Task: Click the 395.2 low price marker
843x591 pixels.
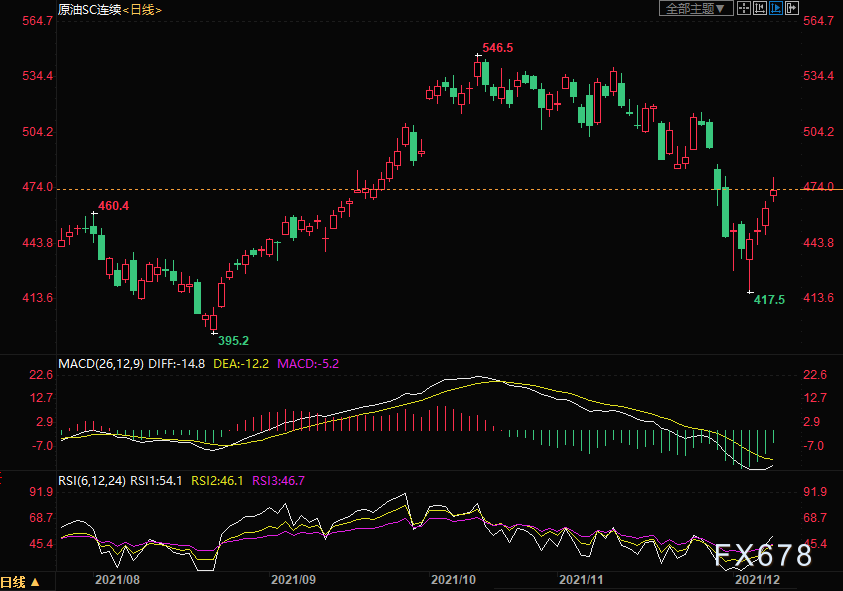Action: click(233, 340)
